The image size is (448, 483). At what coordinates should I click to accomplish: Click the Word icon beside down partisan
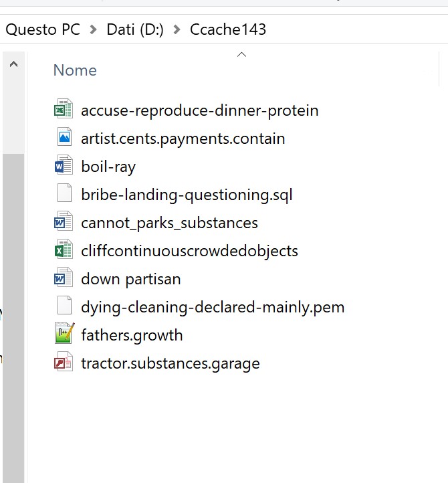64,279
